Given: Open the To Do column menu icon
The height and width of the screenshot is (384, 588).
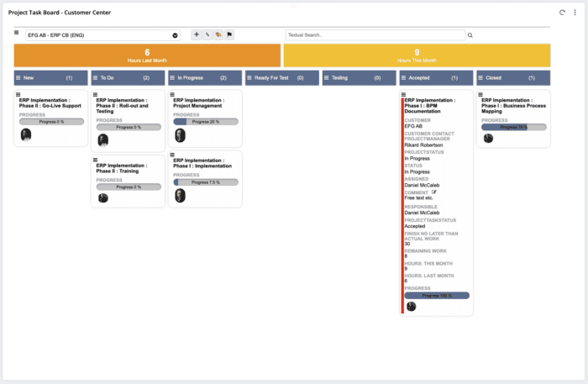Looking at the screenshot, I should click(95, 77).
